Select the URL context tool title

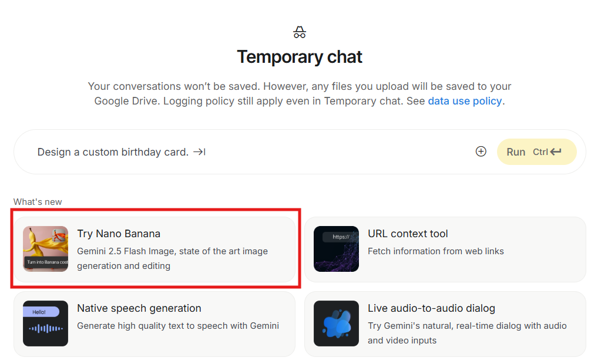408,234
